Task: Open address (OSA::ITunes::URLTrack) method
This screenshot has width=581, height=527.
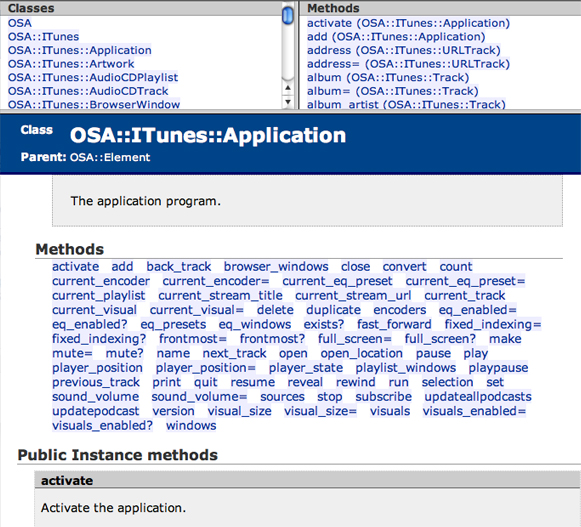Action: click(404, 50)
